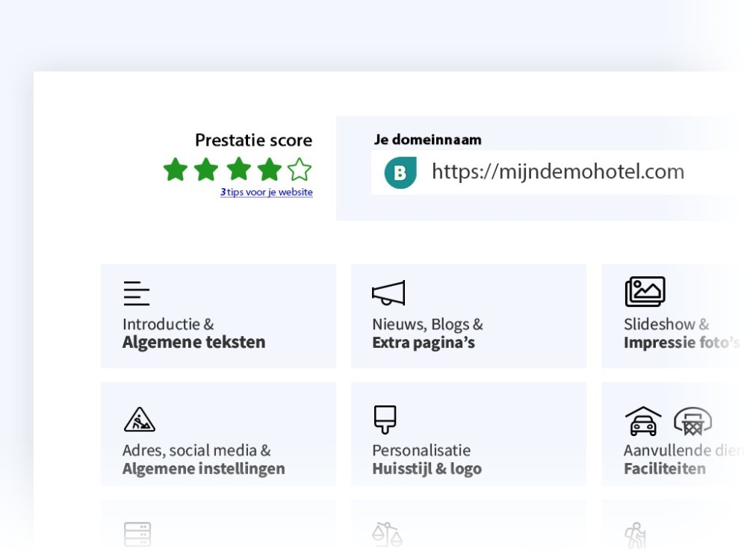Click the first green star in the rating
This screenshot has height=560, width=747.
tap(175, 169)
